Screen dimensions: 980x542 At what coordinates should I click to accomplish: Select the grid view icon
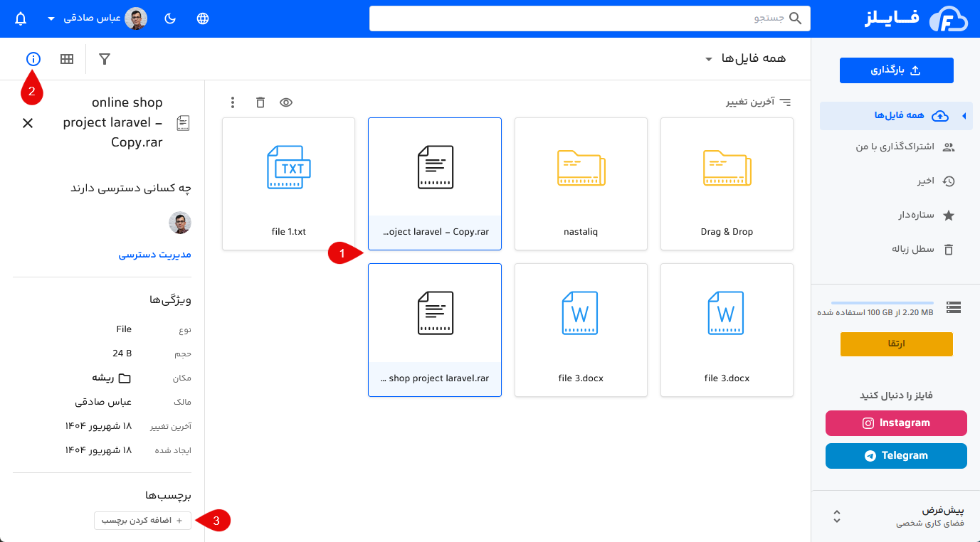67,59
